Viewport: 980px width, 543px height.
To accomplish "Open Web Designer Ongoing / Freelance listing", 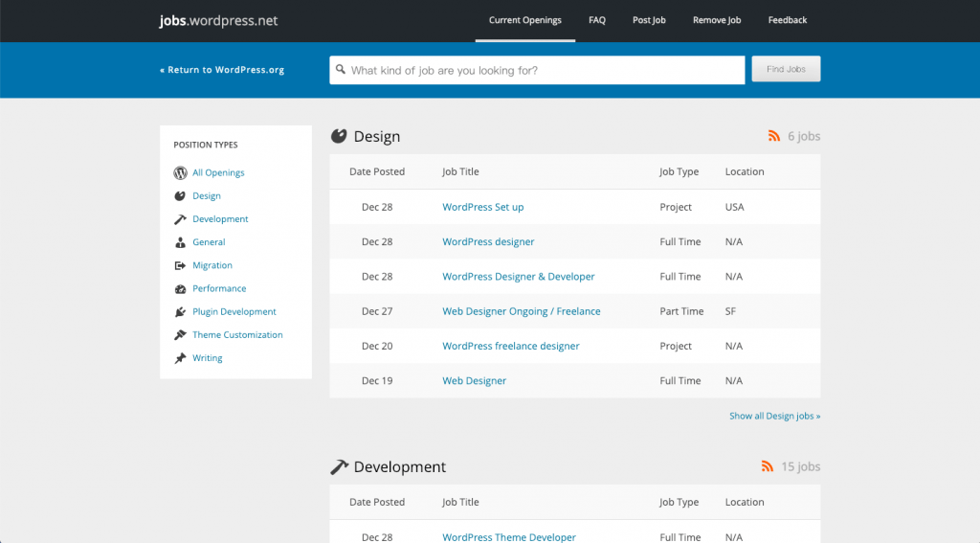I will (x=522, y=311).
